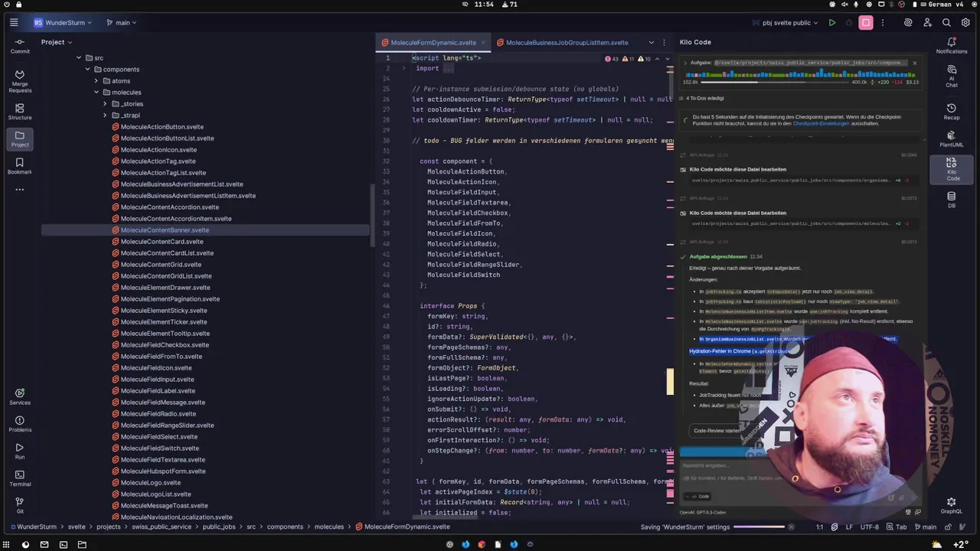
Task: Open the AI Chat panel
Action: point(952,75)
